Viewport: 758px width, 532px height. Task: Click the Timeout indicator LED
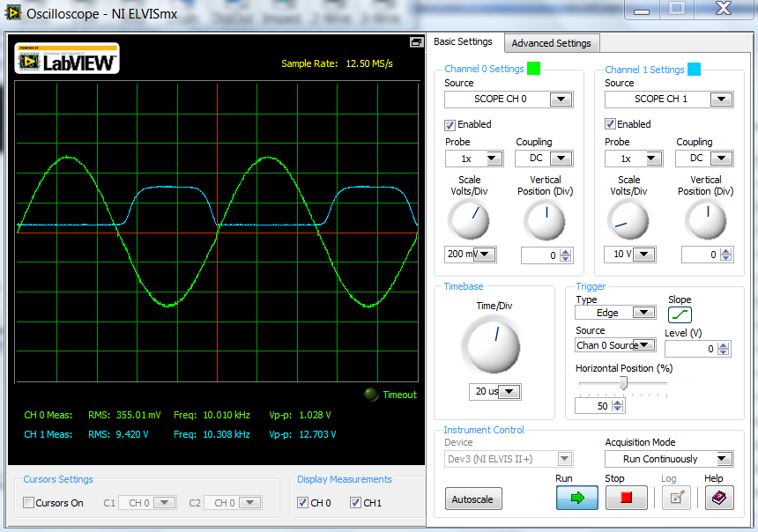[371, 395]
